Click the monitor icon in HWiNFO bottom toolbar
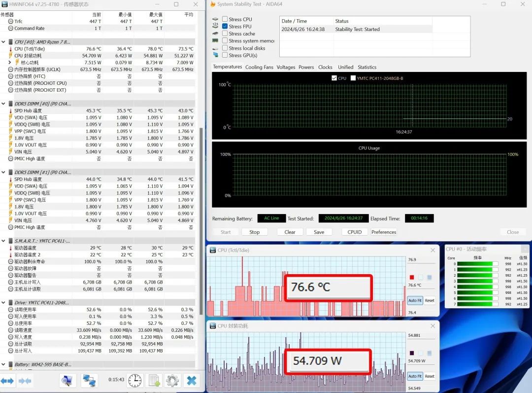 pos(67,381)
